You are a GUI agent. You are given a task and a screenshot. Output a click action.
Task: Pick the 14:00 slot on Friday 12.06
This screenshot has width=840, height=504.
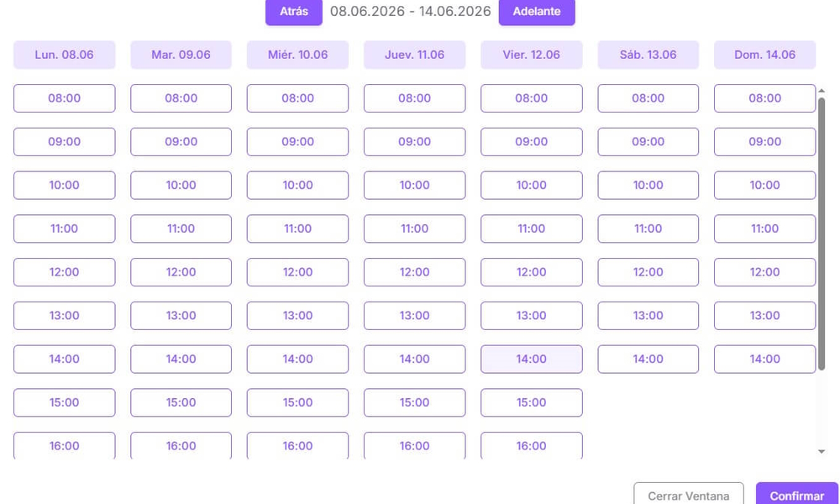[x=532, y=359]
